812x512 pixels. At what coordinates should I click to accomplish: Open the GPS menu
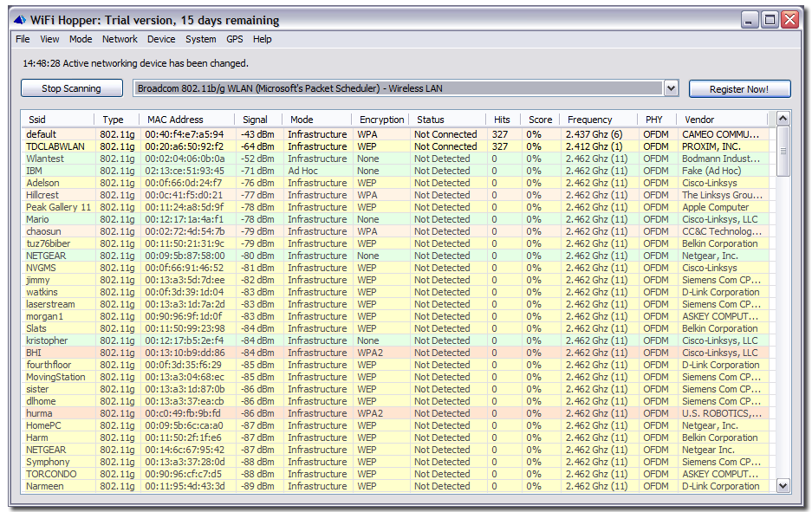[x=235, y=39]
